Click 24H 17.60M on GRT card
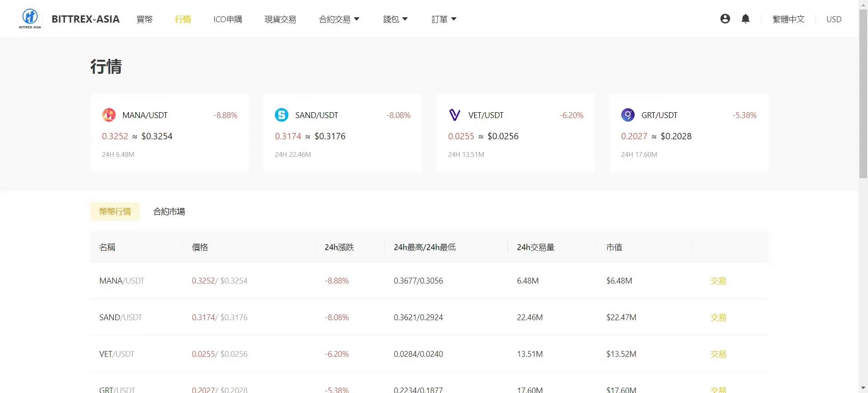Screen dimensions: 868x393 (x=639, y=155)
